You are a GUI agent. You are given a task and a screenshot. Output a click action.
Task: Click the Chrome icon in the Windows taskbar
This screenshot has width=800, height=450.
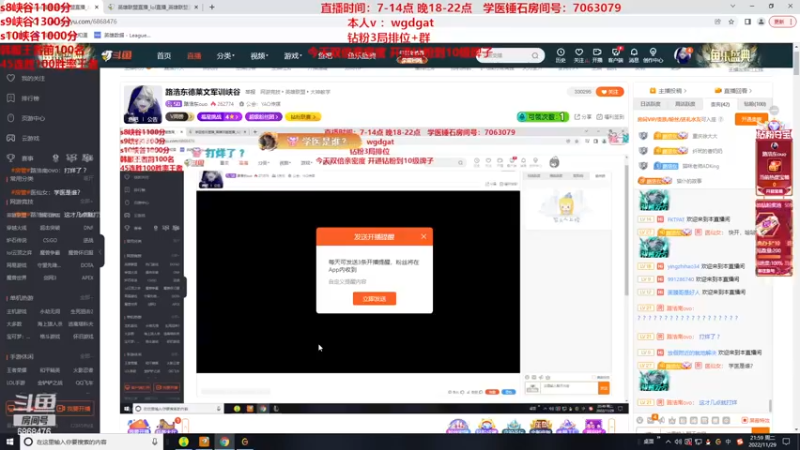point(224,442)
